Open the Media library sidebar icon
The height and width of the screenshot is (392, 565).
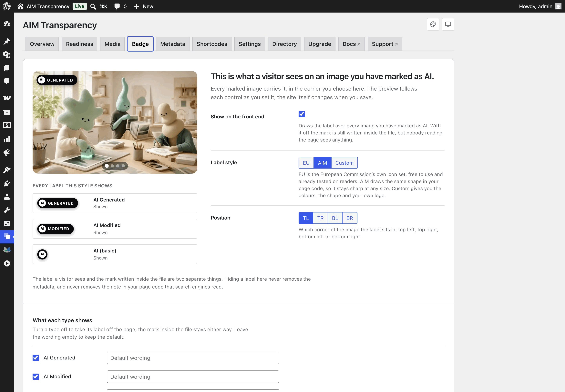tap(7, 55)
